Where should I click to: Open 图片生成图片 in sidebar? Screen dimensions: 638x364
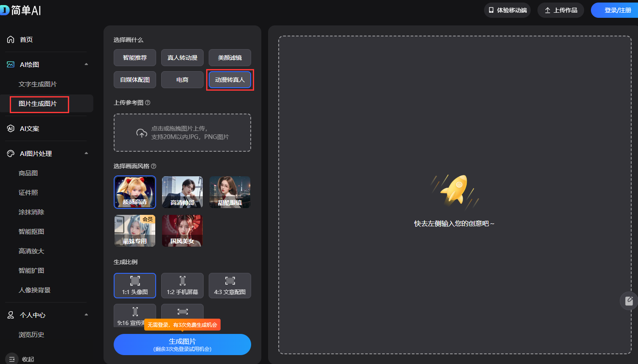tap(38, 104)
